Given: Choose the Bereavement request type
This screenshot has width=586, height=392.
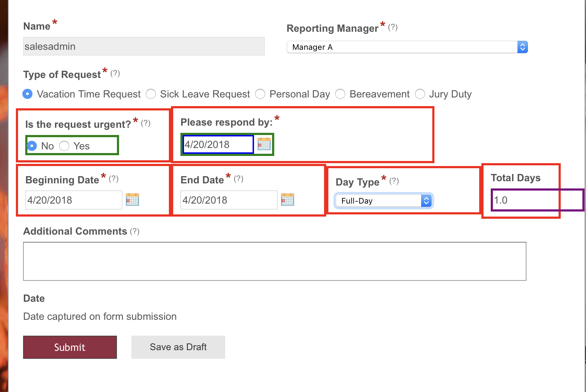Looking at the screenshot, I should tap(340, 94).
